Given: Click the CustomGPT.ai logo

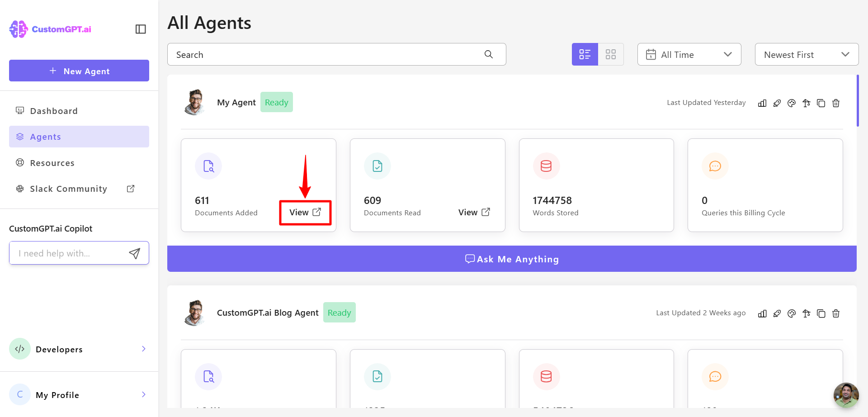Looking at the screenshot, I should coord(50,29).
